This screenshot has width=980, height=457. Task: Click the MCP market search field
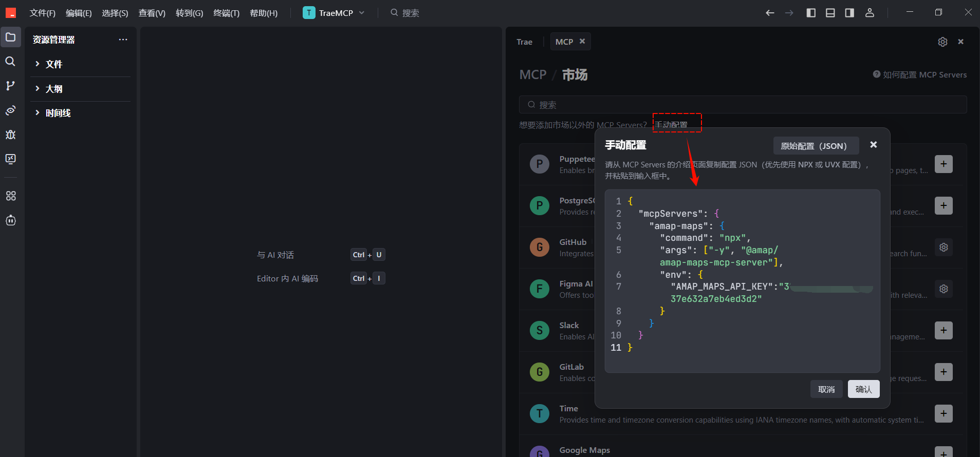[743, 105]
